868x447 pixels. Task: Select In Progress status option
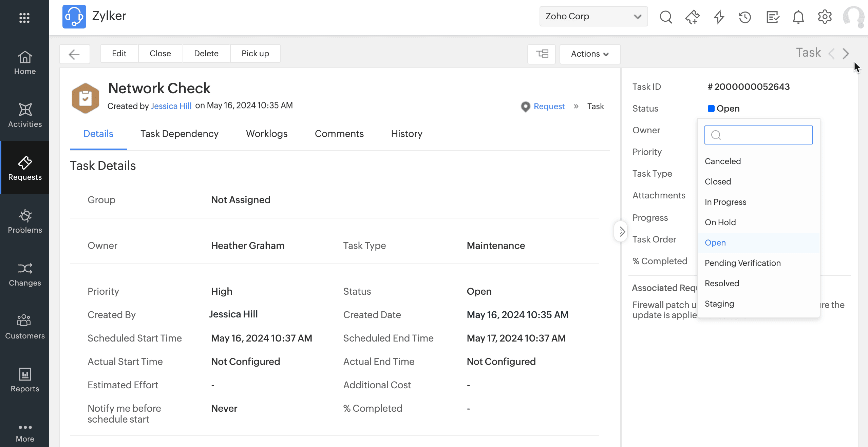pyautogui.click(x=725, y=202)
